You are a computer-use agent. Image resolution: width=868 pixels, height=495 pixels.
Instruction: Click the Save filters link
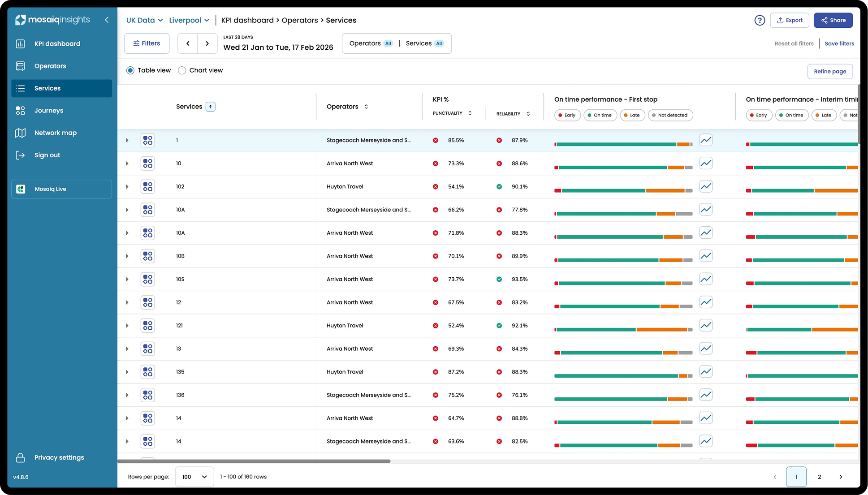pos(839,43)
